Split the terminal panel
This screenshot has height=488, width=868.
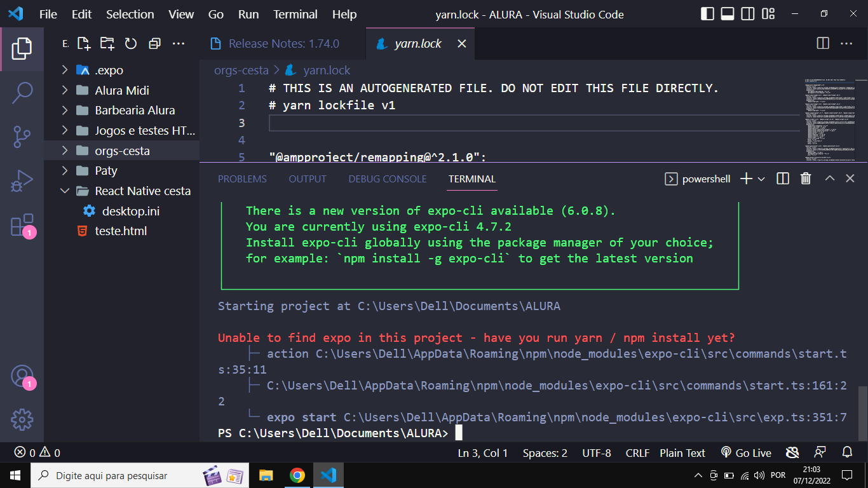783,179
